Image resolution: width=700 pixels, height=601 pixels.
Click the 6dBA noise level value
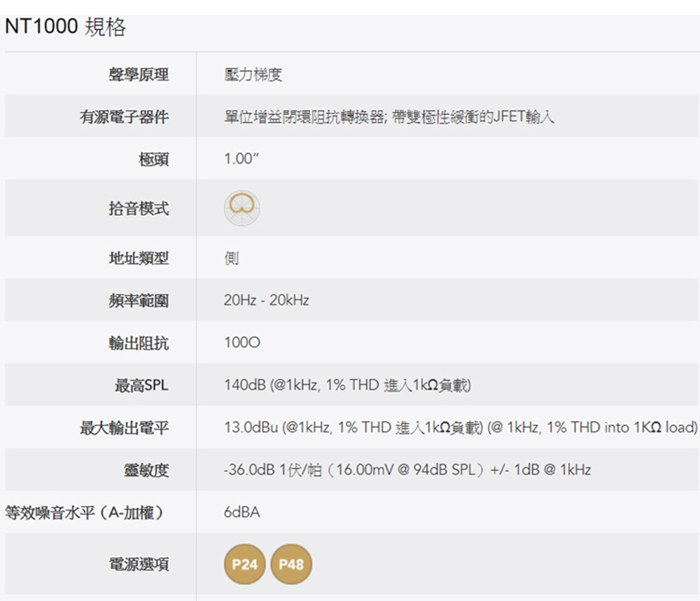click(242, 512)
